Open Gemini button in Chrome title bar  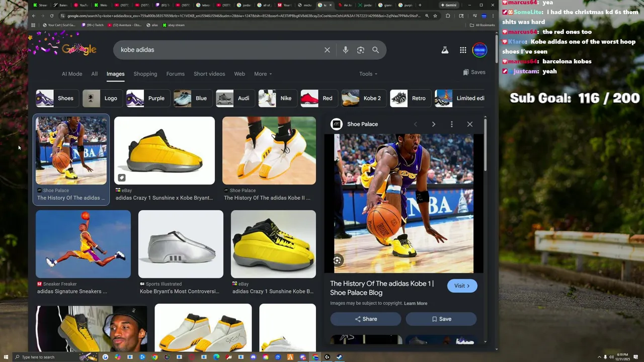coord(449,5)
